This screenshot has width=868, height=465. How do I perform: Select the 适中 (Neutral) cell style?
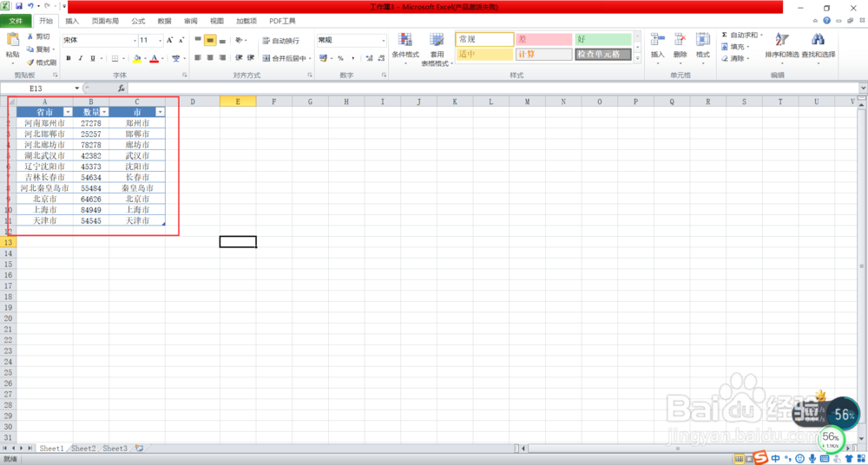(485, 55)
